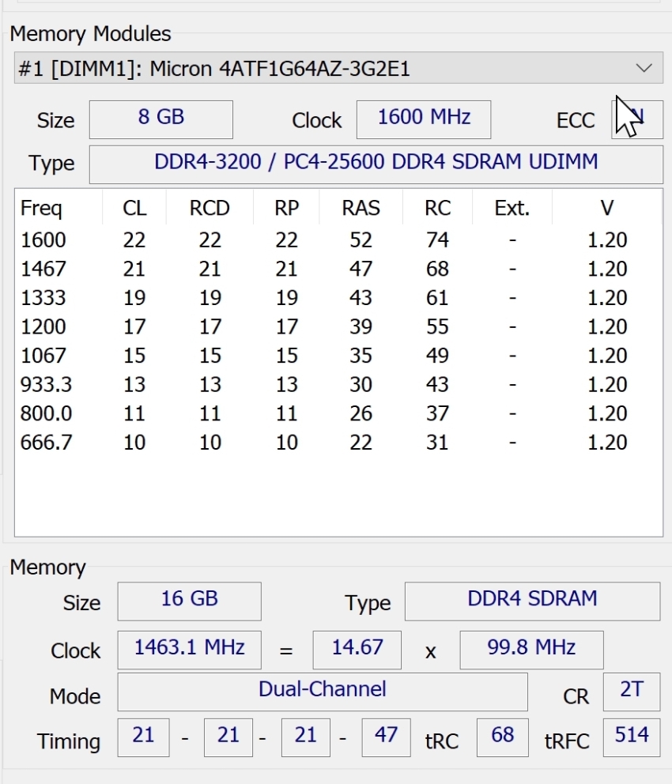Click the CL column header
Viewport: 672px width, 784px height.
click(134, 208)
